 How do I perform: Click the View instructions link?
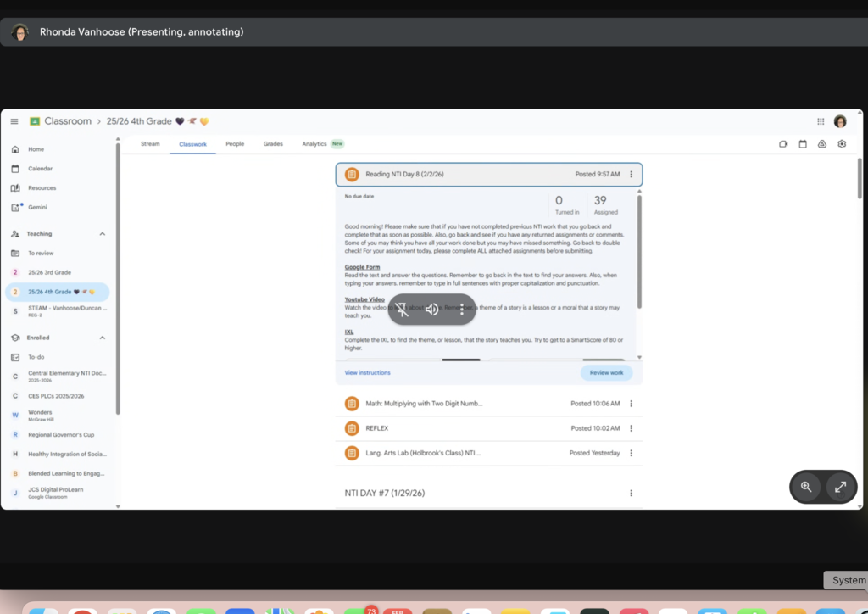pos(367,373)
